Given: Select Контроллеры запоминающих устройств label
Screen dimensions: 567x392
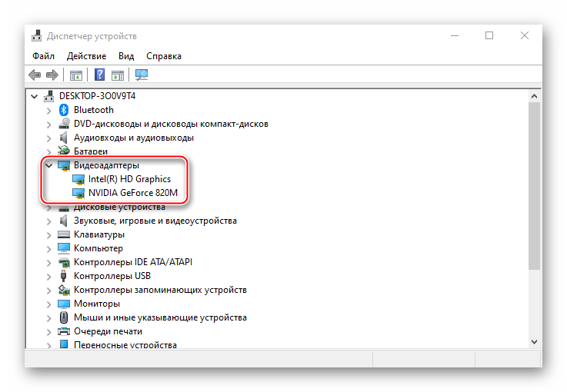Looking at the screenshot, I should tap(160, 290).
